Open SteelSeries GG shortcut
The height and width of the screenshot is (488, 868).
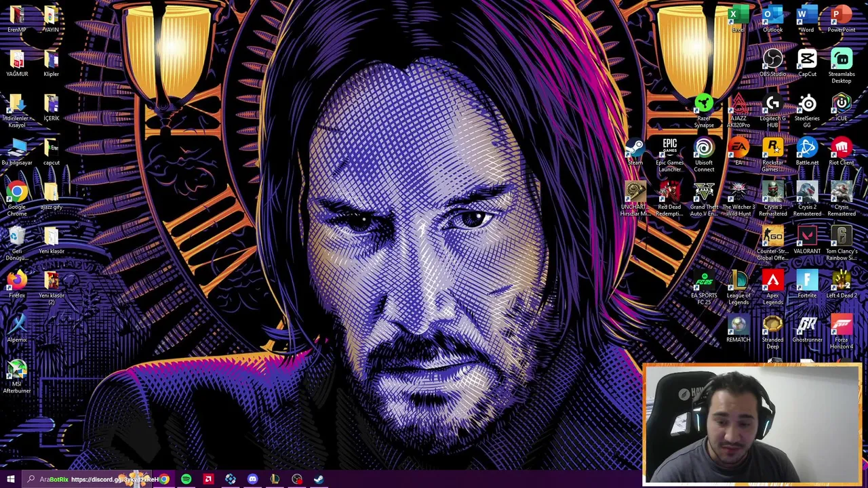coord(807,110)
